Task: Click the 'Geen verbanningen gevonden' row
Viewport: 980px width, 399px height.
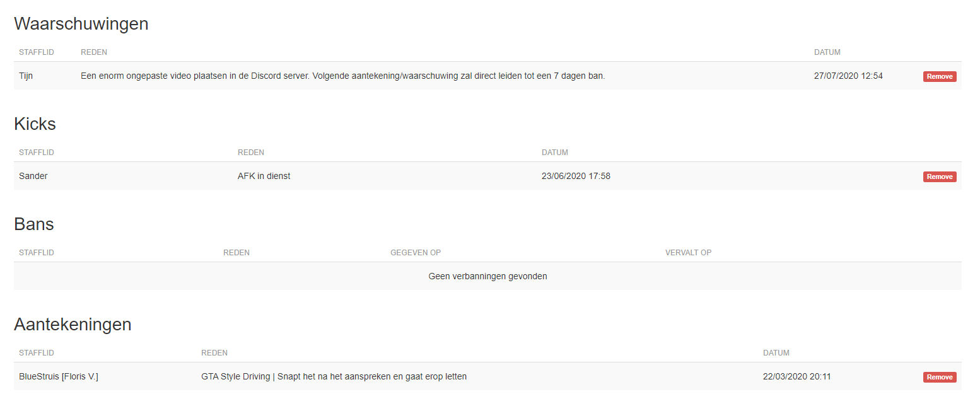Action: [x=487, y=276]
